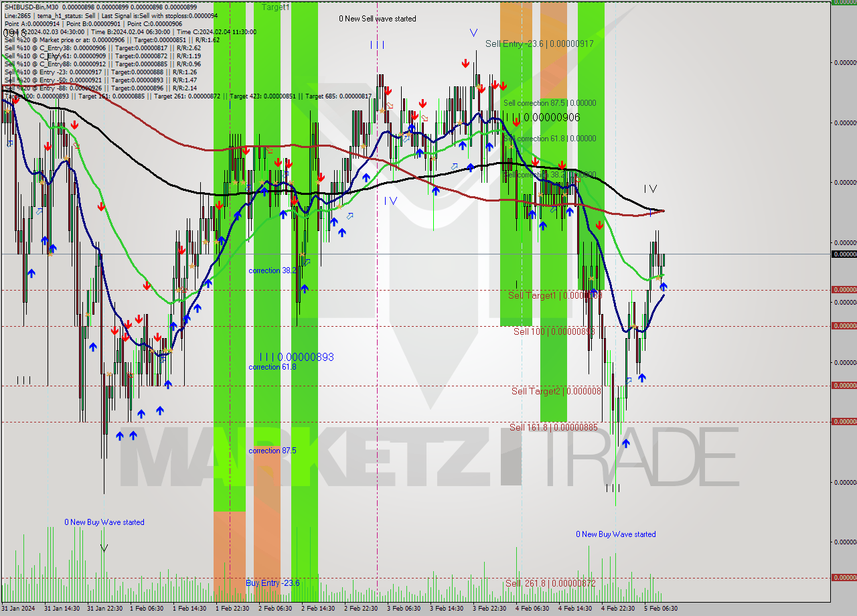
Task: Click the blue 'correction 38.2' label
Action: pos(272,271)
